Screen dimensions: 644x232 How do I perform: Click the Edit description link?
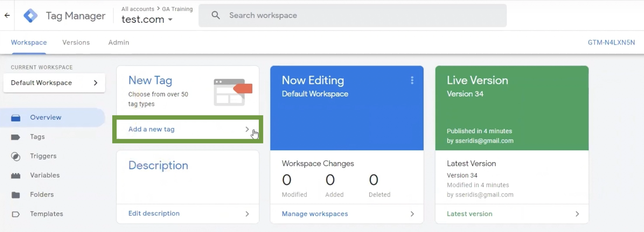154,213
